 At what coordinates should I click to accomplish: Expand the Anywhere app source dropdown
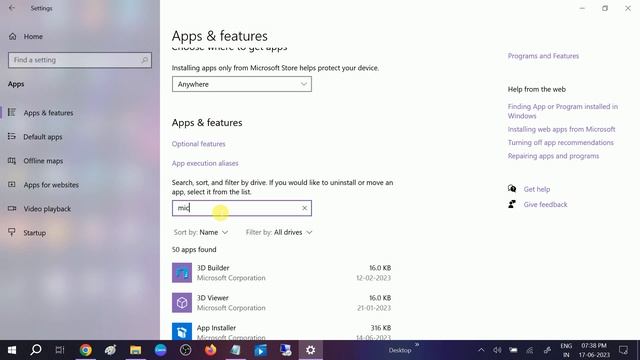coord(242,84)
